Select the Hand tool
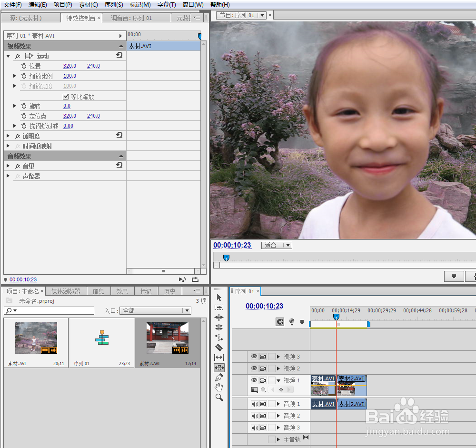The image size is (476, 448). pos(219,387)
